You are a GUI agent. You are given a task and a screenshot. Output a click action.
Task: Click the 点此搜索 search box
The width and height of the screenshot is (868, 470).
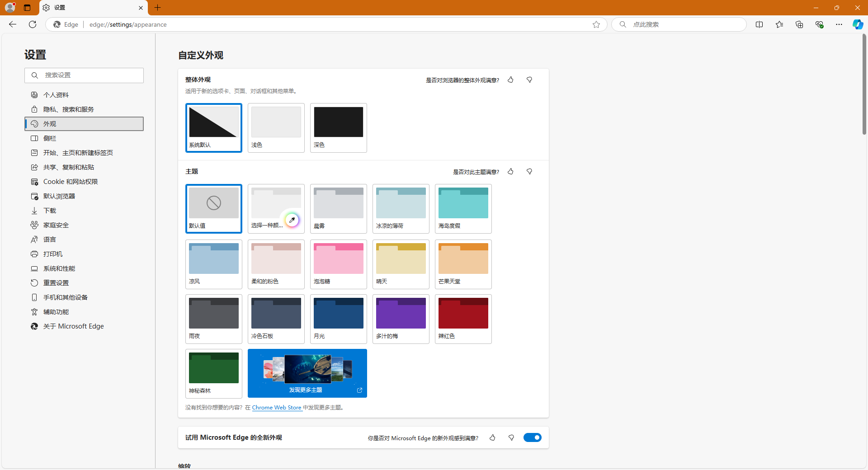coord(679,24)
